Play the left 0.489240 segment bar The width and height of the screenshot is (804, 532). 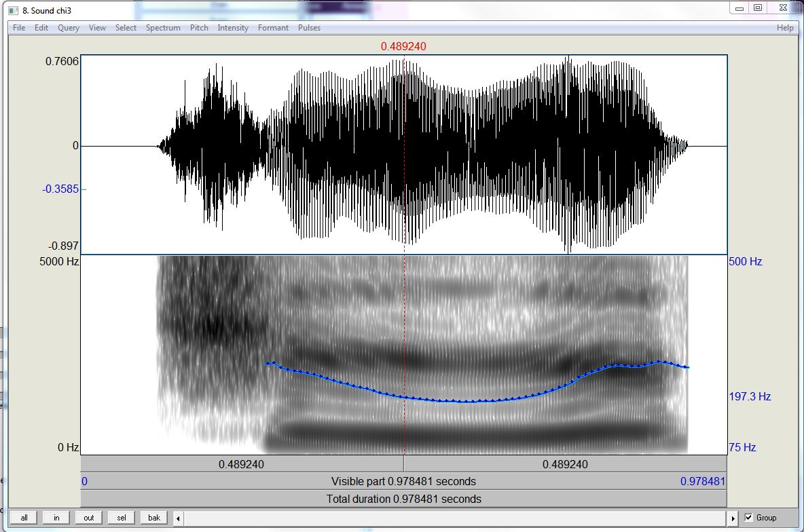coord(242,464)
